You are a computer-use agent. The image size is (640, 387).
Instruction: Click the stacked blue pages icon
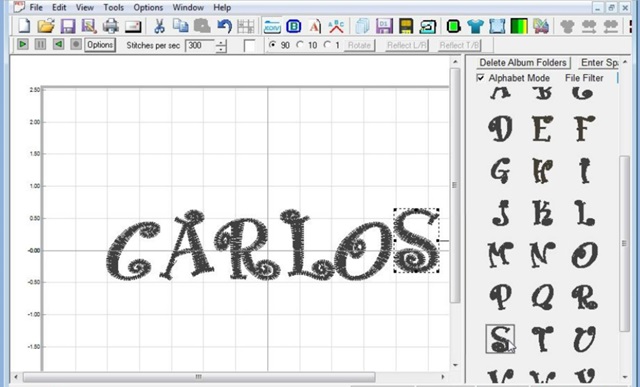362,26
